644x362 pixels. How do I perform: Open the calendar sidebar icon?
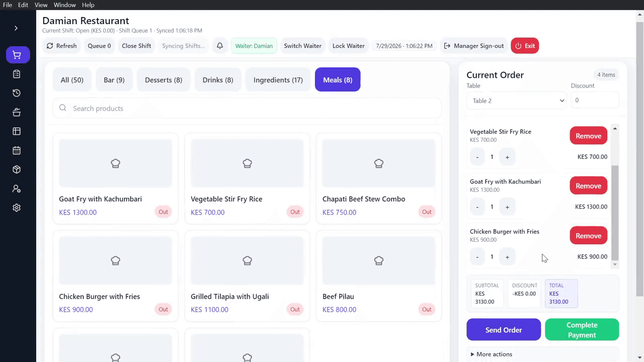click(x=17, y=150)
